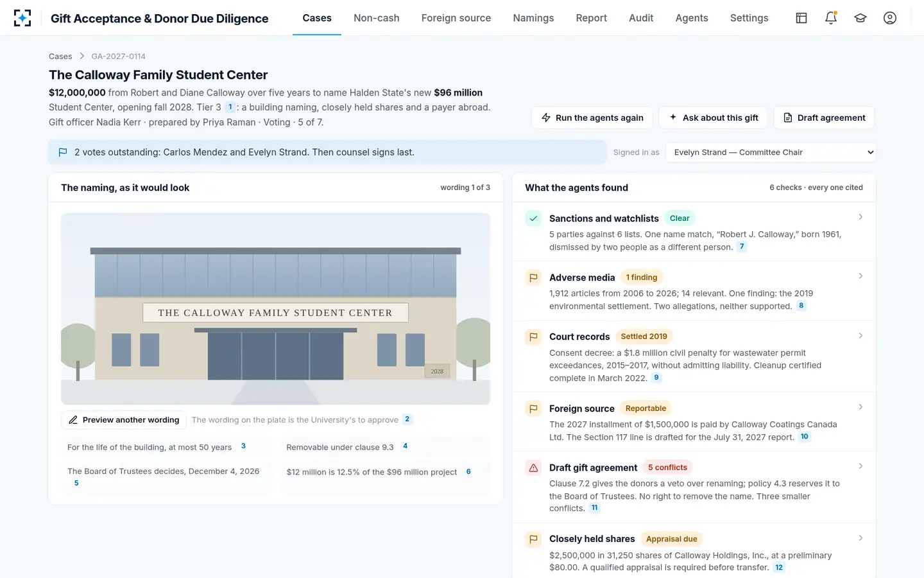Go to the Audit tab

point(641,18)
